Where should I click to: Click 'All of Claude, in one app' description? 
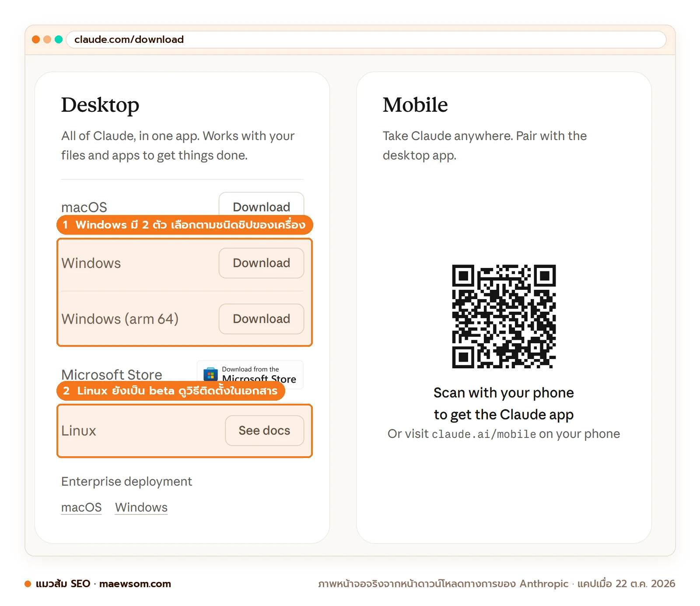[178, 146]
